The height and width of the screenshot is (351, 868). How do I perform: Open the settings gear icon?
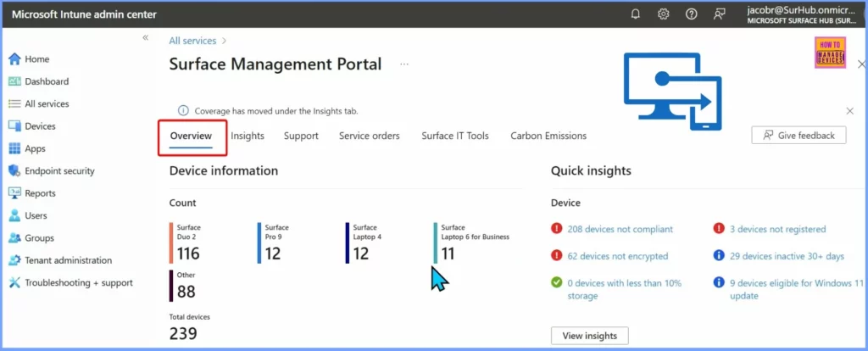click(663, 14)
